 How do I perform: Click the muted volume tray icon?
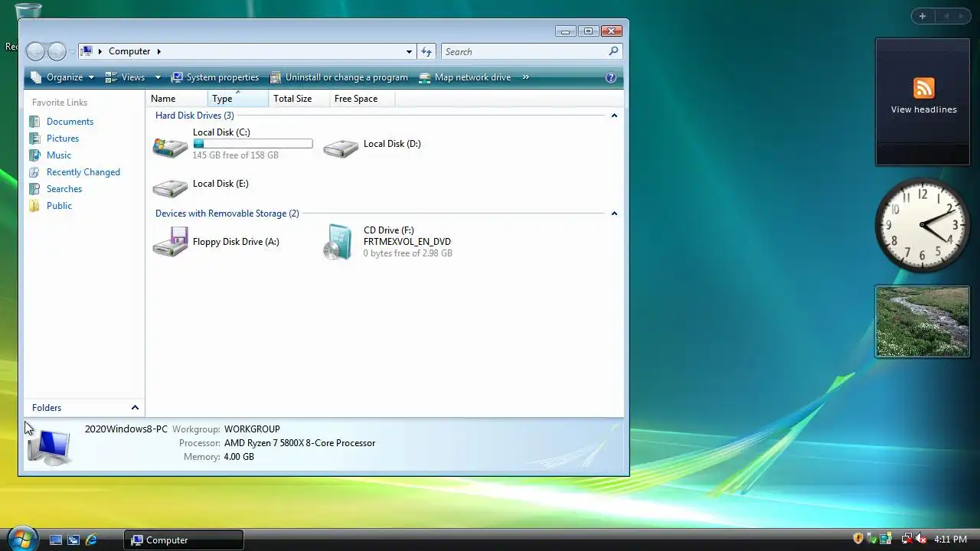921,539
